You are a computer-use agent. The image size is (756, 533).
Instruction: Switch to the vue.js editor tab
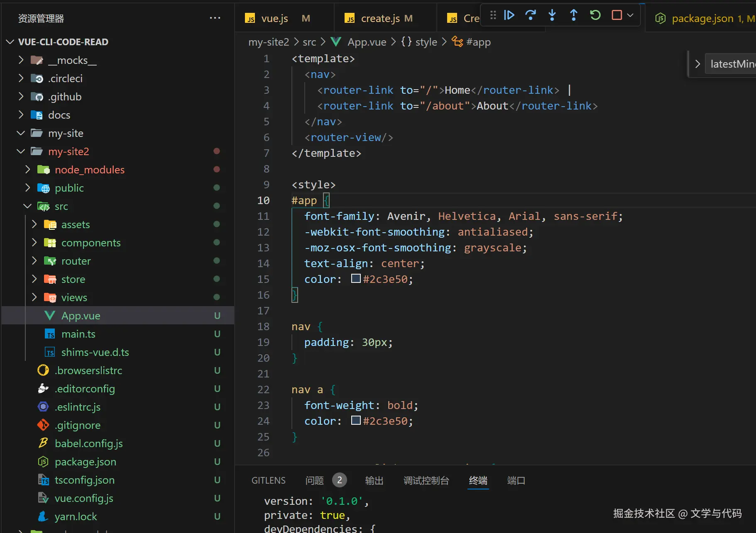[x=274, y=18]
